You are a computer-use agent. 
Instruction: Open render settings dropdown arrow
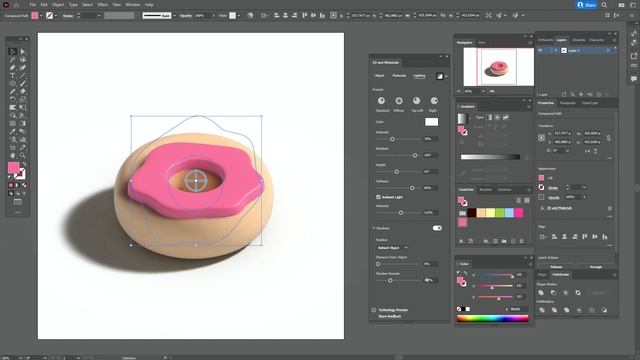446,76
